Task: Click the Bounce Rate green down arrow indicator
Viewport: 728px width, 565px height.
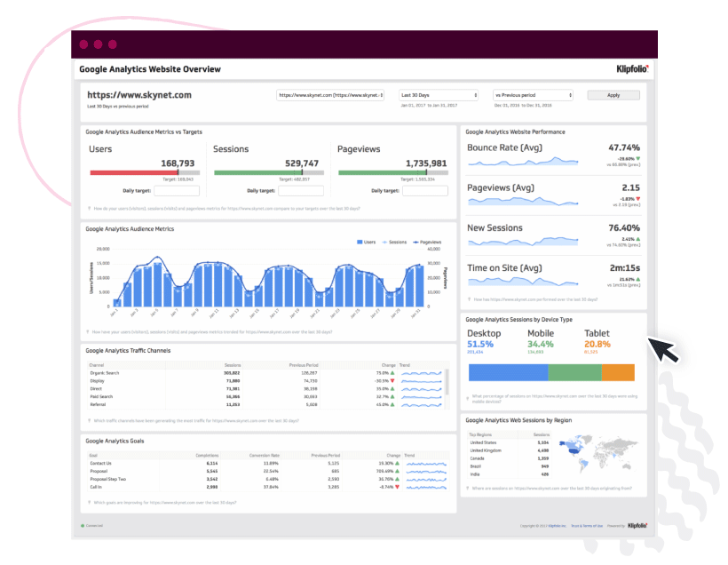Action: (x=638, y=159)
